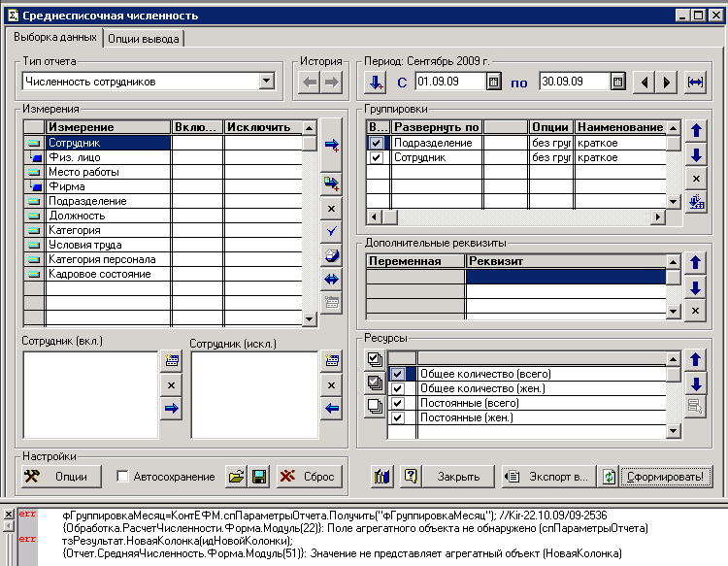
Task: Click save settings floppy icon
Action: point(258,477)
